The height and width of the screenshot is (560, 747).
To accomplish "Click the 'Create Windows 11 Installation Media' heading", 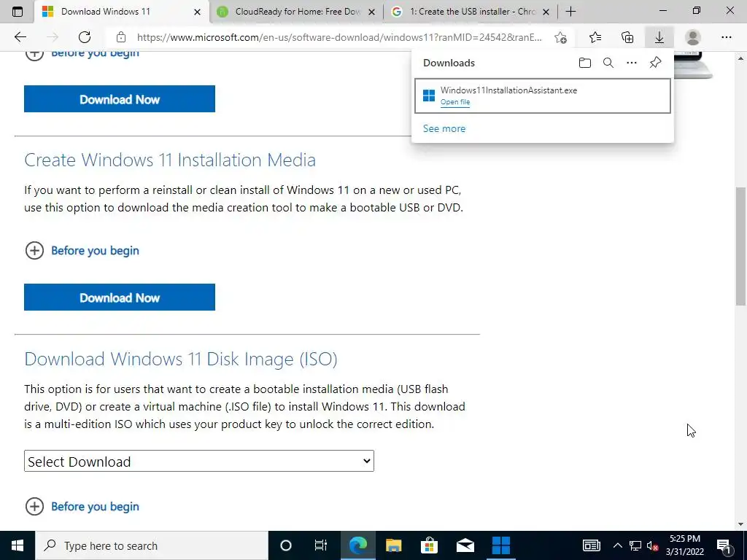I will click(170, 160).
